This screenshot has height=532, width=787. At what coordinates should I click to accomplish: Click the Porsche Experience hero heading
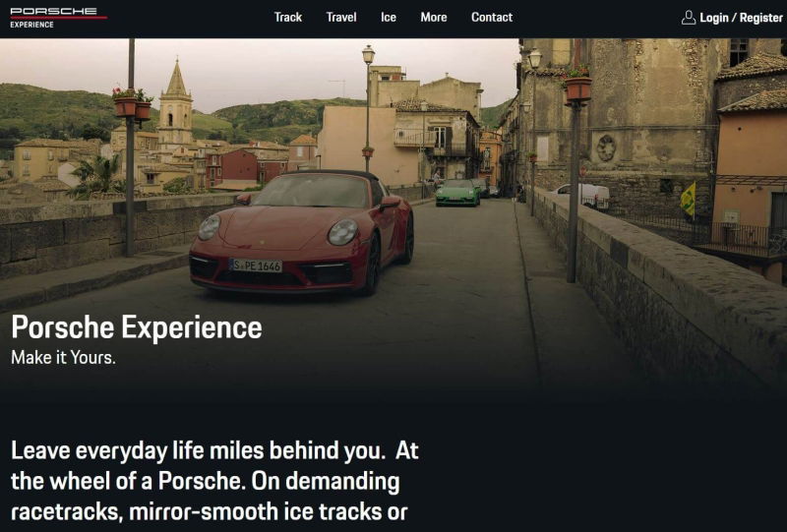137,327
